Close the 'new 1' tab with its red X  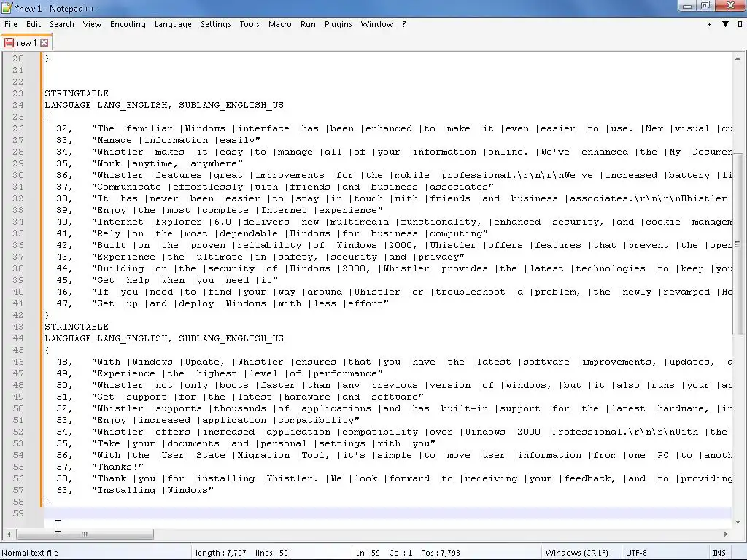click(44, 43)
